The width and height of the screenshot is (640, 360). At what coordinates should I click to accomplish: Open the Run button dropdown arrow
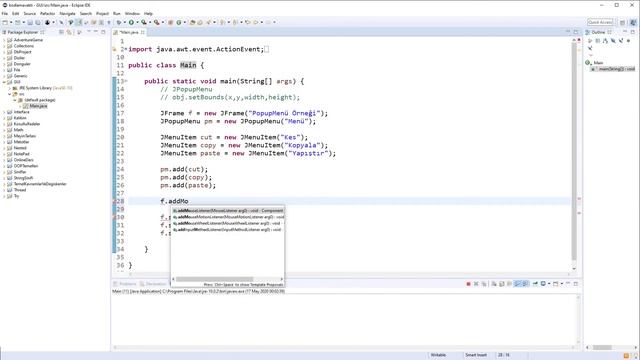click(x=137, y=22)
